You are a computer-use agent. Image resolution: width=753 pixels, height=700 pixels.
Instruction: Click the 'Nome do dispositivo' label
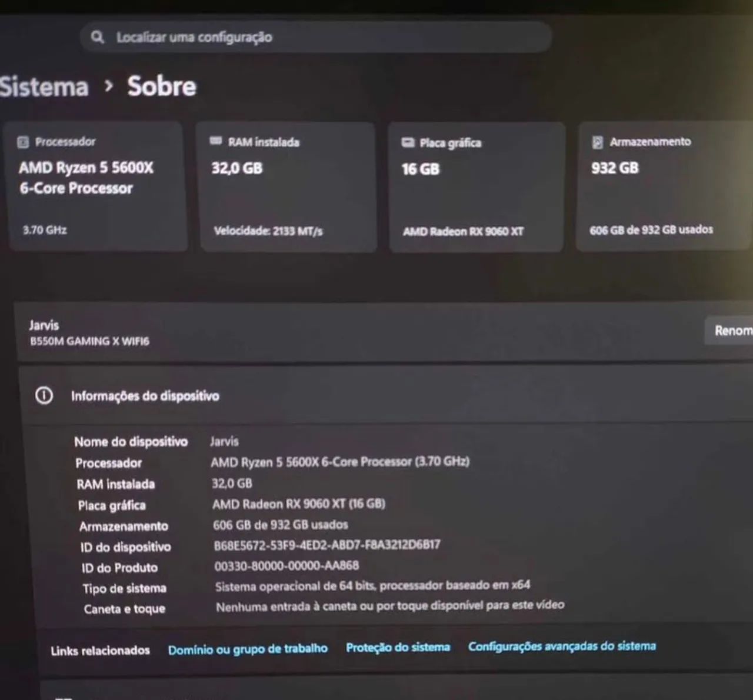click(x=131, y=442)
